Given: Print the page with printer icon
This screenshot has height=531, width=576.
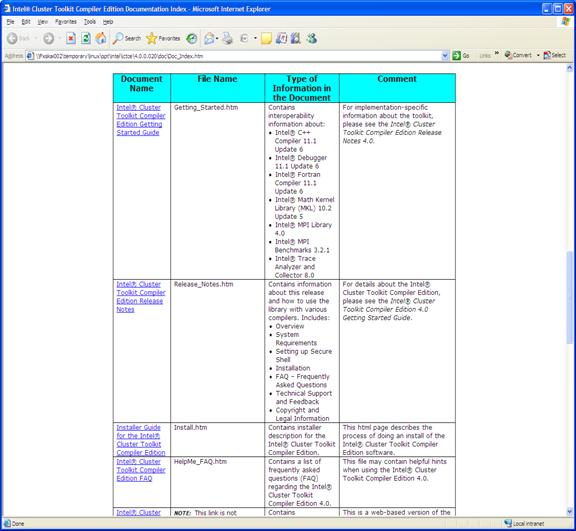Looking at the screenshot, I should (x=228, y=38).
